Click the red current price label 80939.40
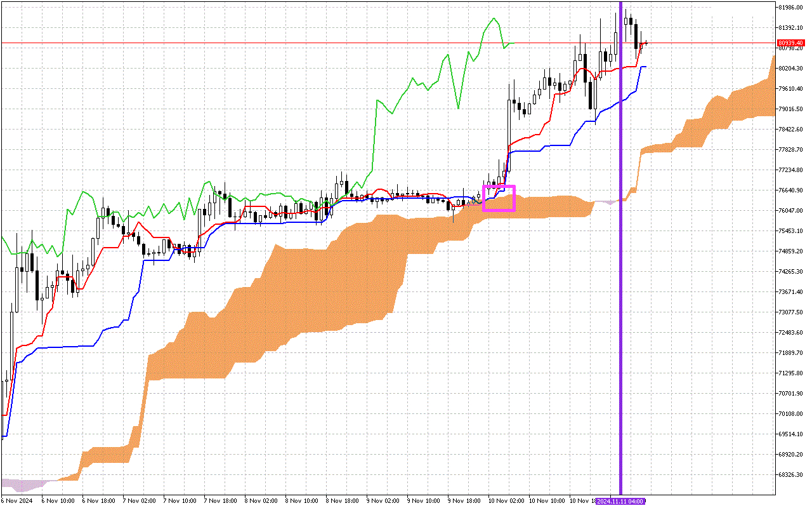812x508 pixels. [x=792, y=43]
